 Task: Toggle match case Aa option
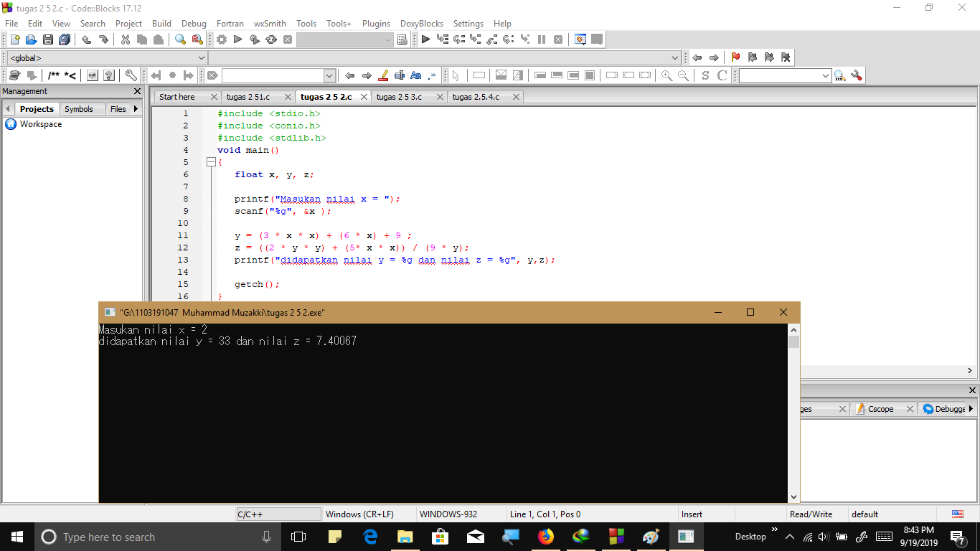[x=416, y=75]
